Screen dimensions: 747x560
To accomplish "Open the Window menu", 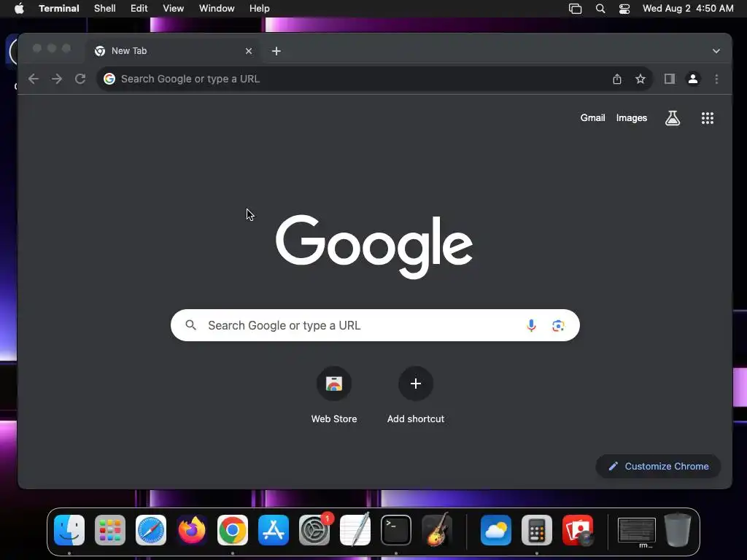I will tap(217, 9).
